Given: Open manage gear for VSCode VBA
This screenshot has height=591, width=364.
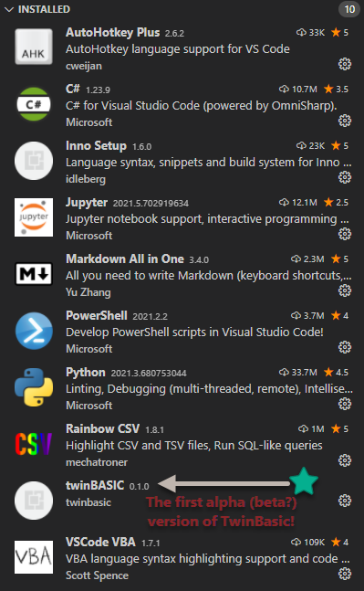Looking at the screenshot, I should 345,574.
